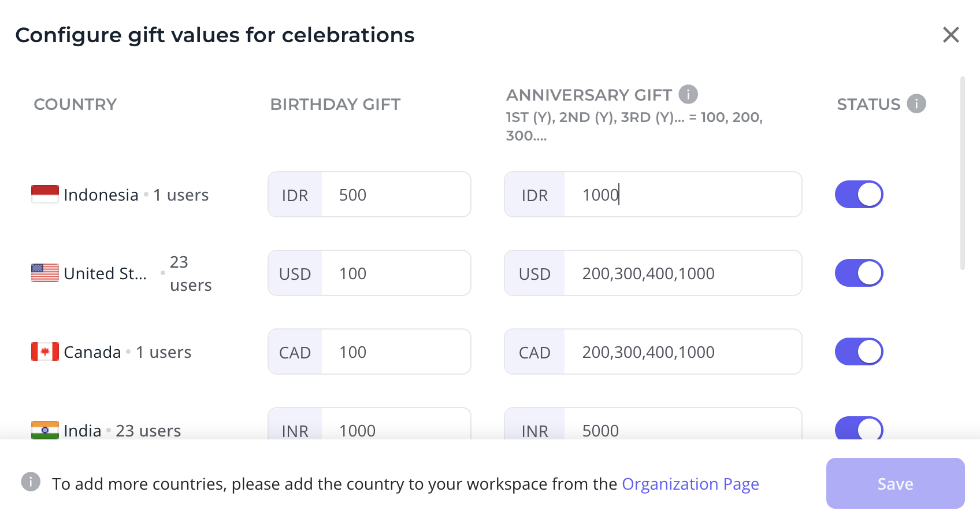Screen dimensions: 980x518
Task: Switch off the Canada status toggle
Action: pos(859,351)
